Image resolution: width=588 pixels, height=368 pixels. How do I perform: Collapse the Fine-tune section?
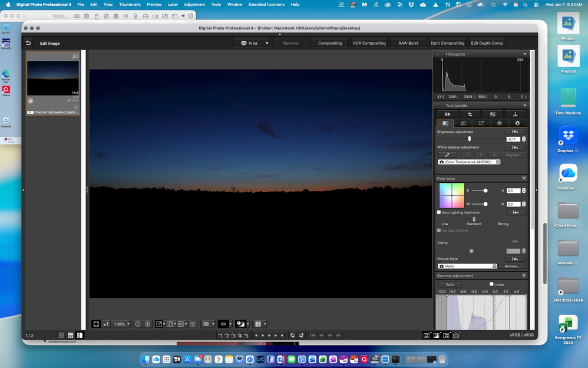click(524, 178)
